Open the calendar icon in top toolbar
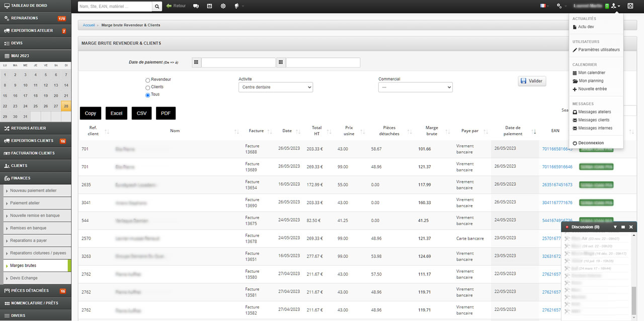 point(209,6)
